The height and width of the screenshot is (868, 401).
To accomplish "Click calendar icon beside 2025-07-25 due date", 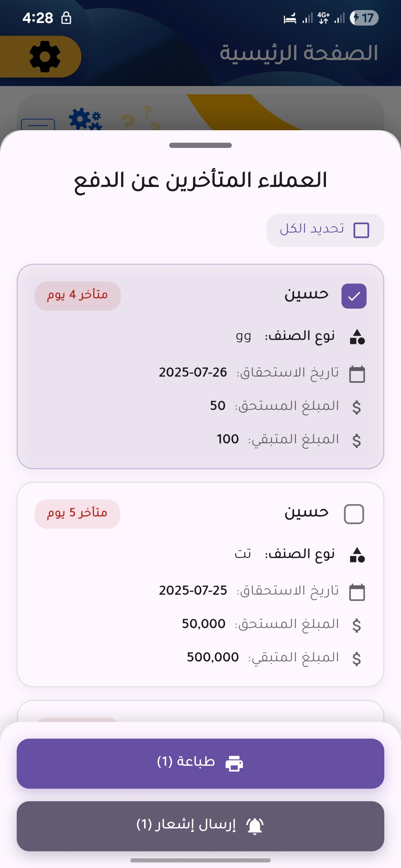I will tap(357, 592).
